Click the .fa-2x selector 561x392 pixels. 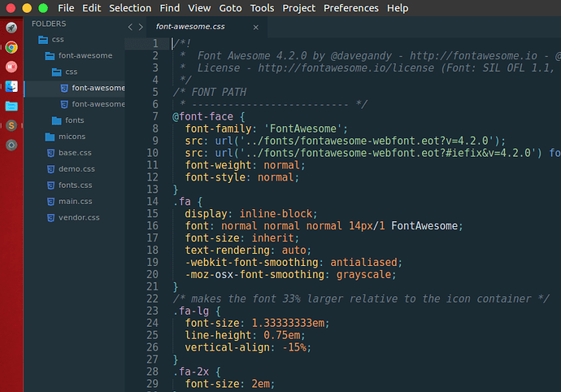(191, 371)
